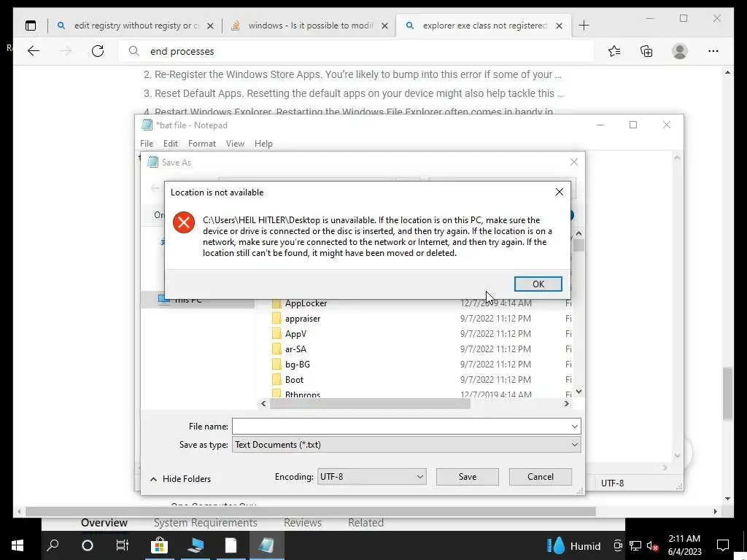Open browser Settings and more menu
Image resolution: width=747 pixels, height=560 pixels.
point(713,51)
